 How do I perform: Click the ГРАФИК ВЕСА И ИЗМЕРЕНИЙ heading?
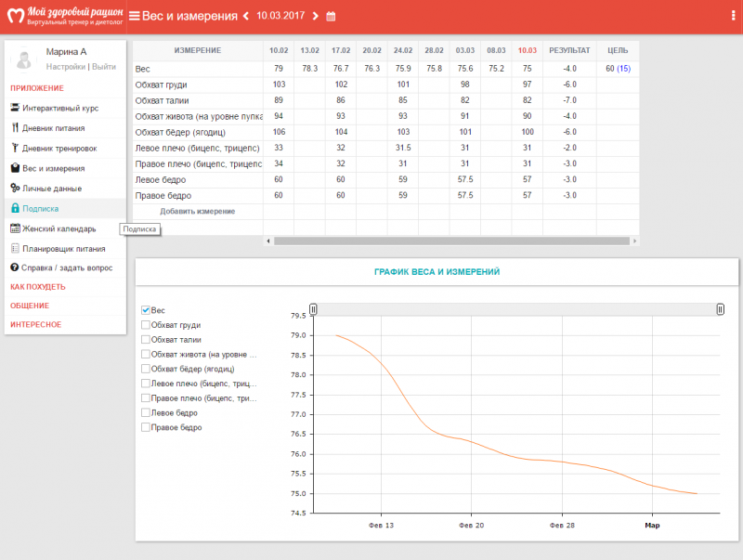tap(437, 272)
